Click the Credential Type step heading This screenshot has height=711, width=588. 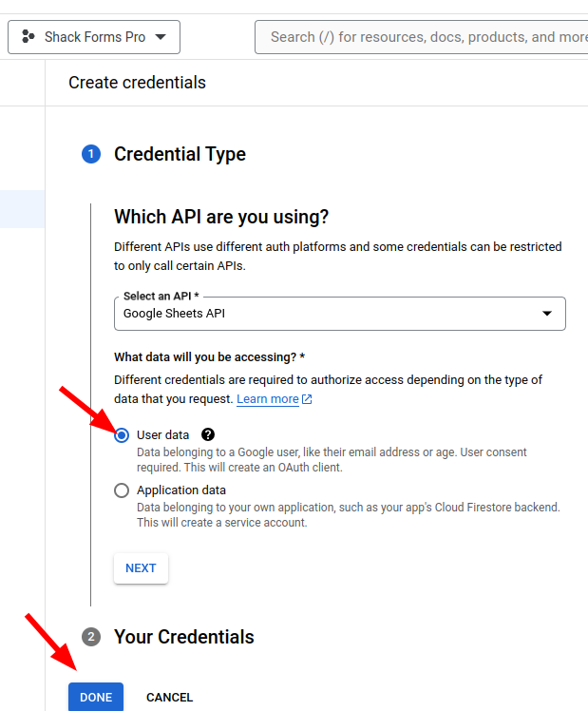(x=180, y=154)
